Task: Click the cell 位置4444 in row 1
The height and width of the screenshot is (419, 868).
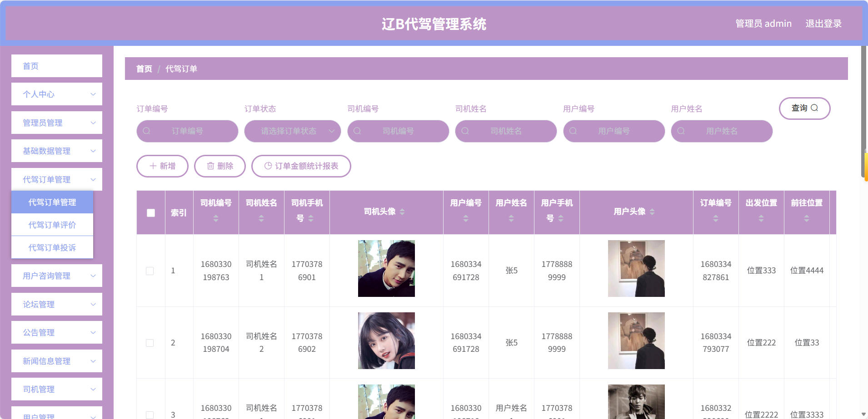Action: [807, 271]
